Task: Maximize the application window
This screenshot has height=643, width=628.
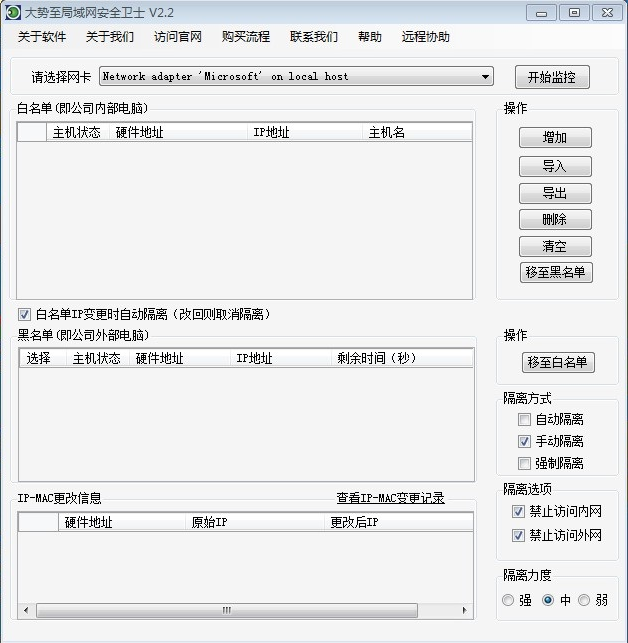Action: [x=574, y=13]
